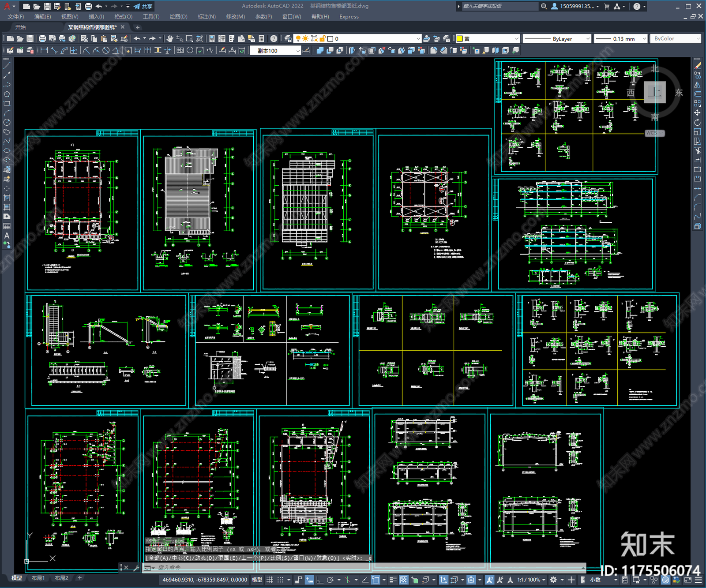Select the Polygon tool in left toolbar
706x588 pixels.
7,94
